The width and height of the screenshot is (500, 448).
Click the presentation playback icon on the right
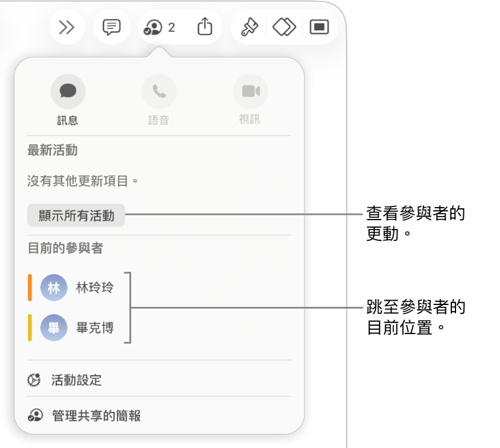pyautogui.click(x=319, y=27)
